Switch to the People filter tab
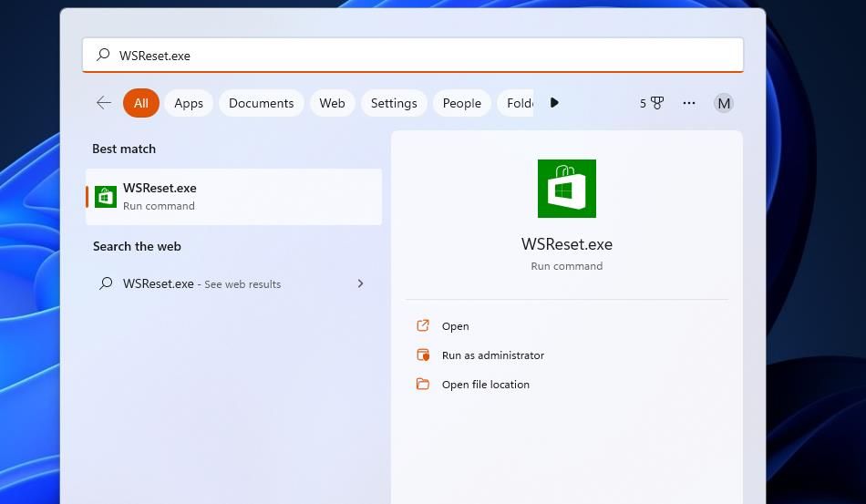Image resolution: width=866 pixels, height=504 pixels. [x=462, y=103]
